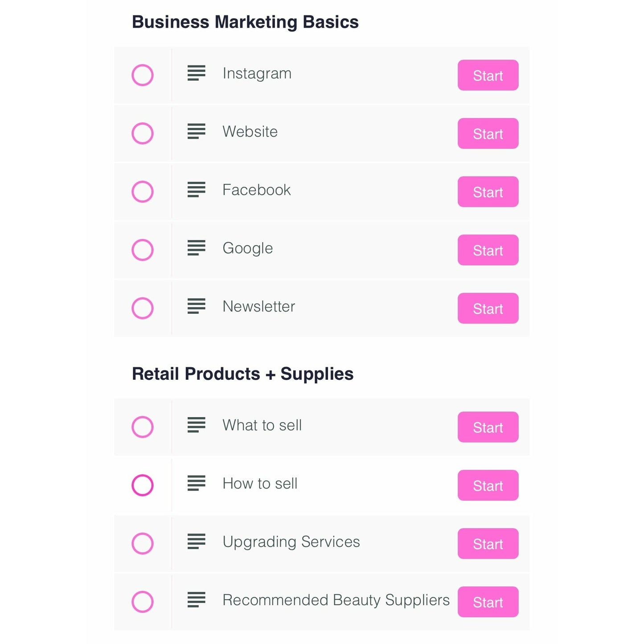Check the How to sell completion circle
The height and width of the screenshot is (644, 644).
[x=143, y=485]
